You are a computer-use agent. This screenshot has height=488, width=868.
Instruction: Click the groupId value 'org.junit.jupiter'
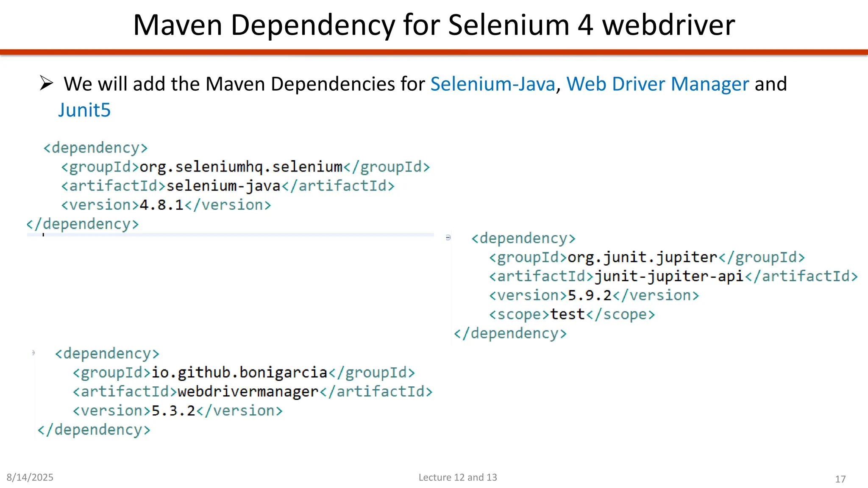[x=642, y=257]
